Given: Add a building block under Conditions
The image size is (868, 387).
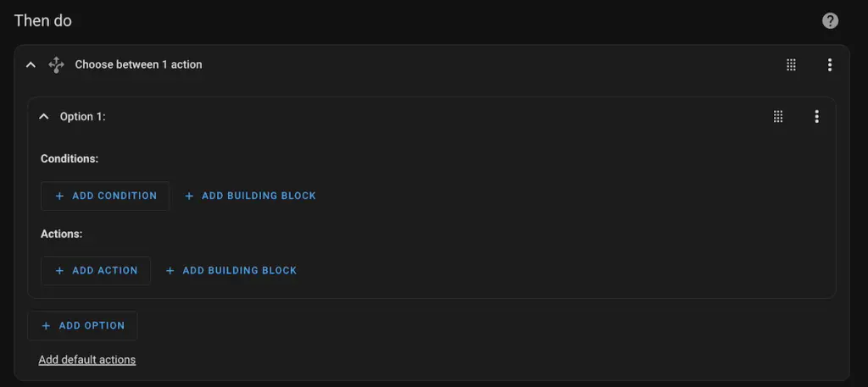Looking at the screenshot, I should [250, 196].
